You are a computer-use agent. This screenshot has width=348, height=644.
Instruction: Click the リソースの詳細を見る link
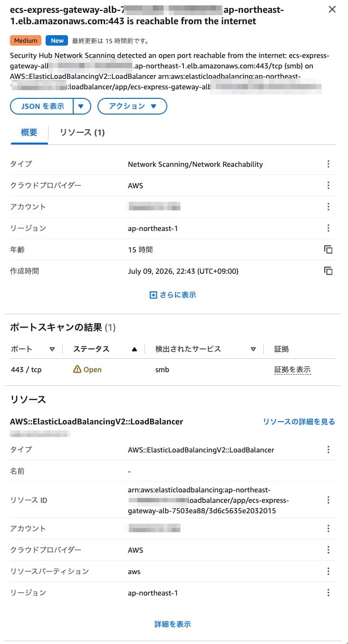(299, 422)
